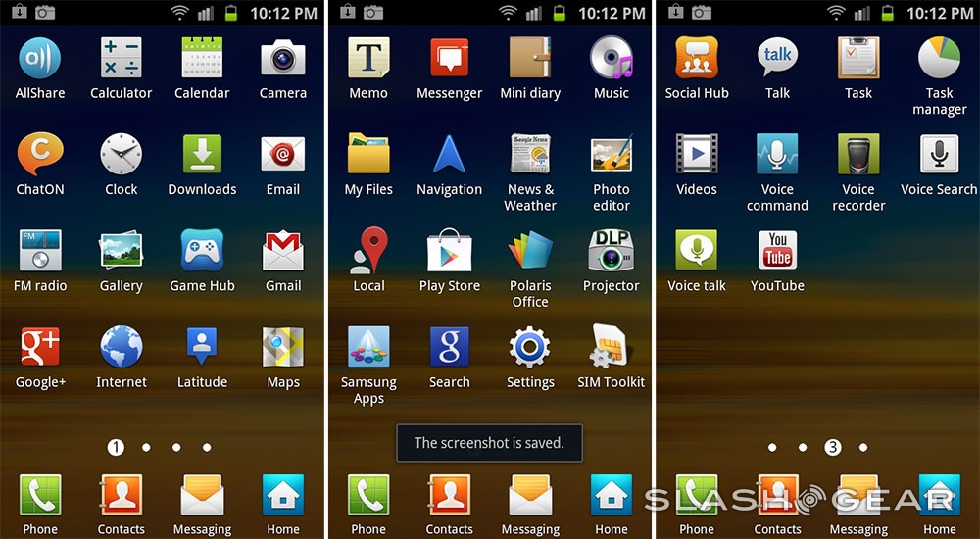Open the Memo app
The width and height of the screenshot is (980, 539).
368,58
